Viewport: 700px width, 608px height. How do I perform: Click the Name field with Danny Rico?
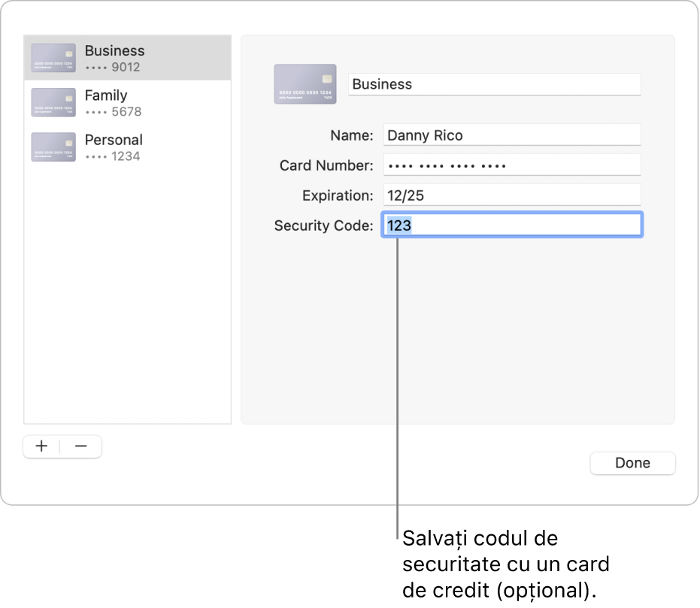512,135
